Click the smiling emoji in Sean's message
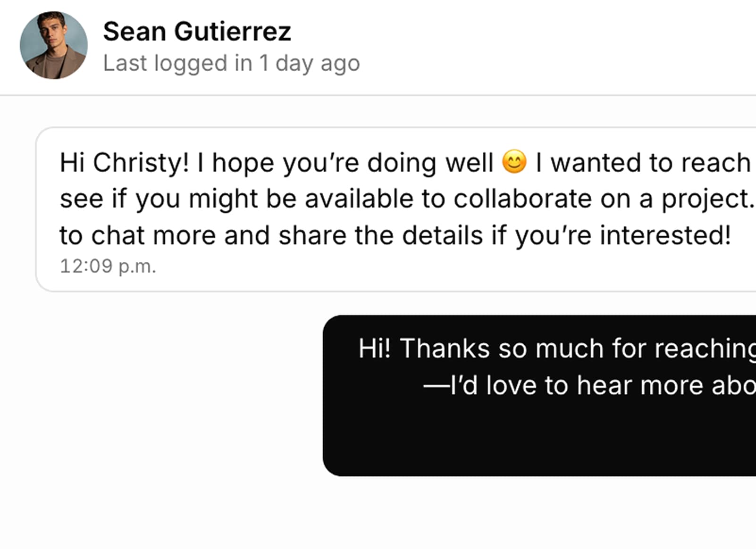The width and height of the screenshot is (756, 549). 514,162
